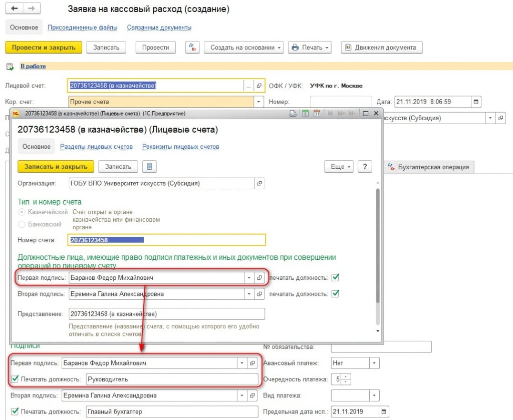Go back with the left arrow button
This screenshot has width=513, height=420.
coord(15,8)
